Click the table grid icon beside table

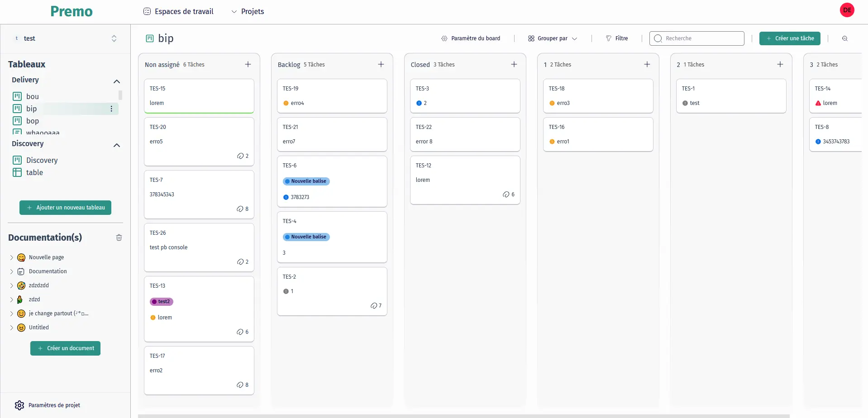pos(17,172)
